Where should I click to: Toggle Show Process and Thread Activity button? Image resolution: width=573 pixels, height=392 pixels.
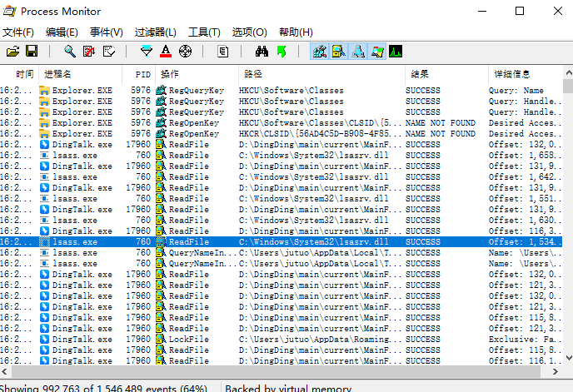(x=376, y=51)
